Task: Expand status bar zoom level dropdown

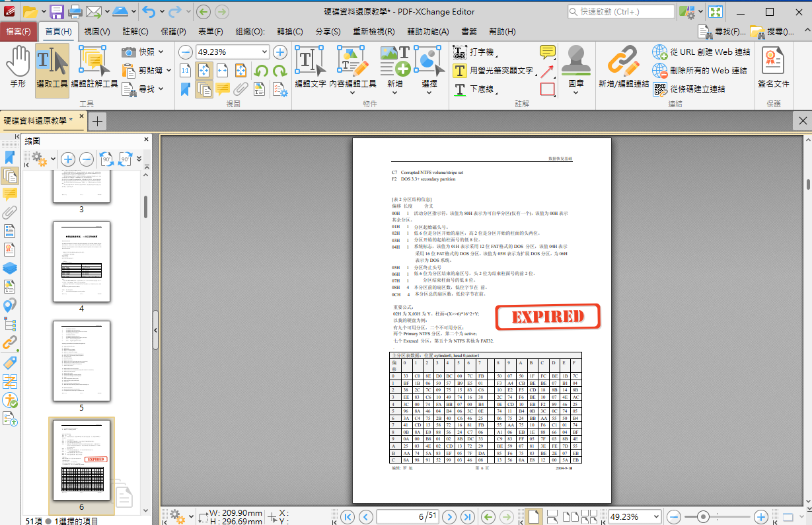Action: [655, 516]
